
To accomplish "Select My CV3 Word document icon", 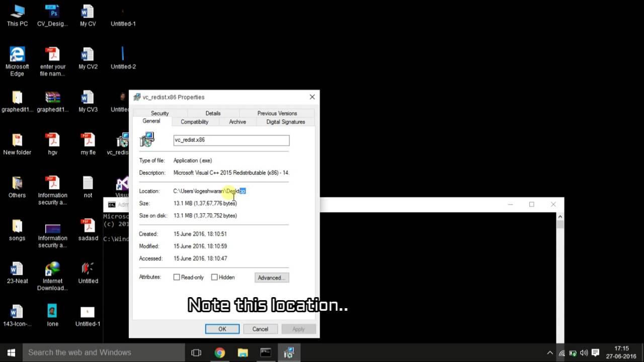I will pos(88,101).
